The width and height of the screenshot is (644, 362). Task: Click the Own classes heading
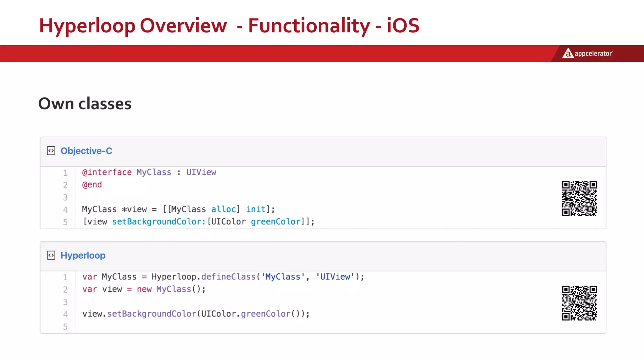pyautogui.click(x=85, y=104)
